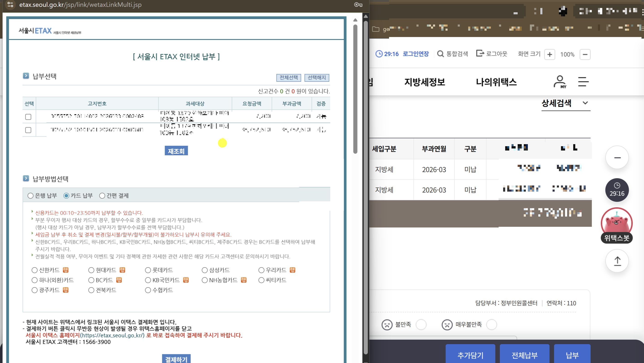
Task: Choose 삼성카드 as payment card
Action: [205, 270]
